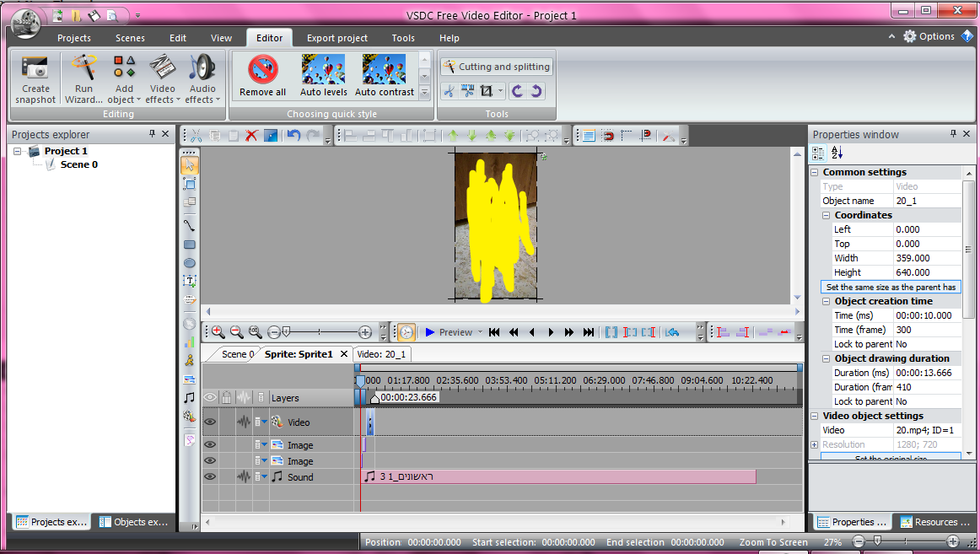Open the Scenes ribbon tab
This screenshot has height=554, width=980.
pos(130,38)
